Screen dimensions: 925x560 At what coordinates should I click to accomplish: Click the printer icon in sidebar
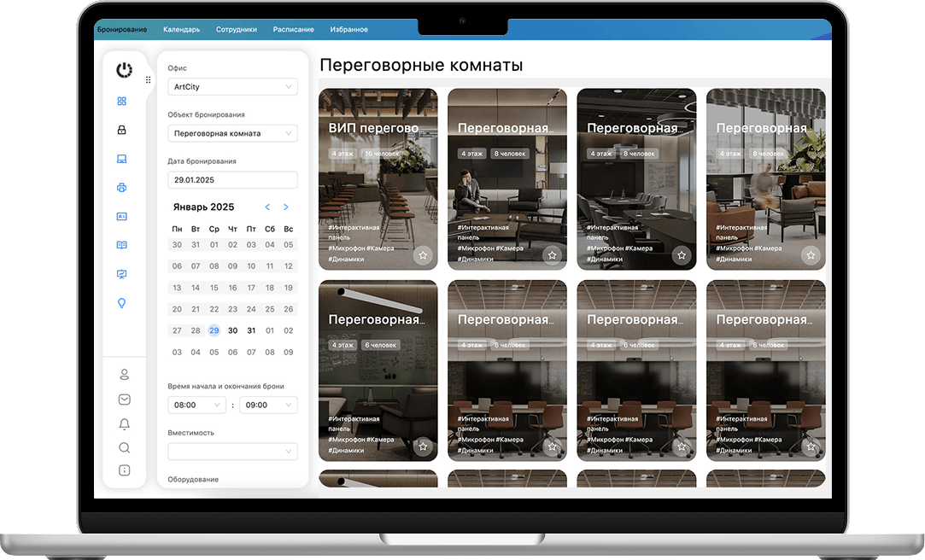click(x=121, y=188)
